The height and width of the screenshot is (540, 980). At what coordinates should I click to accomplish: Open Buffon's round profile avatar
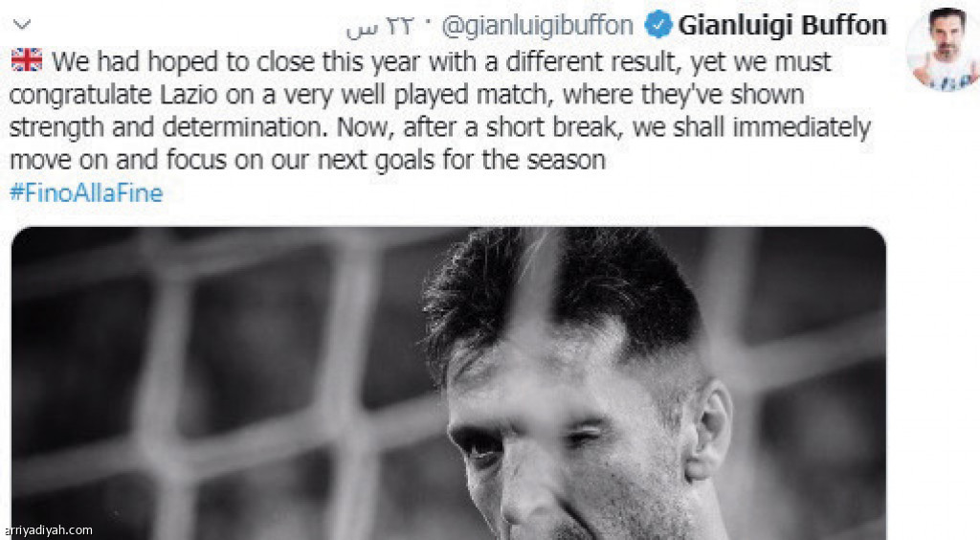tap(944, 49)
